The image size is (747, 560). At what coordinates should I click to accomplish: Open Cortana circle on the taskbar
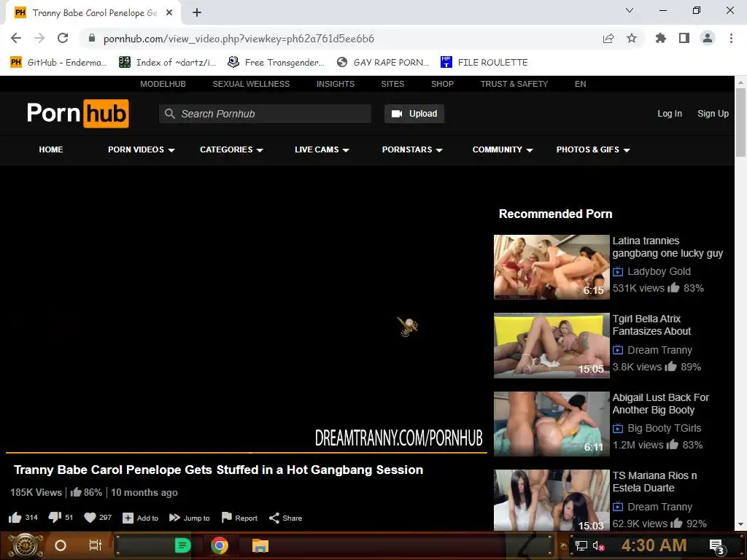(61, 545)
